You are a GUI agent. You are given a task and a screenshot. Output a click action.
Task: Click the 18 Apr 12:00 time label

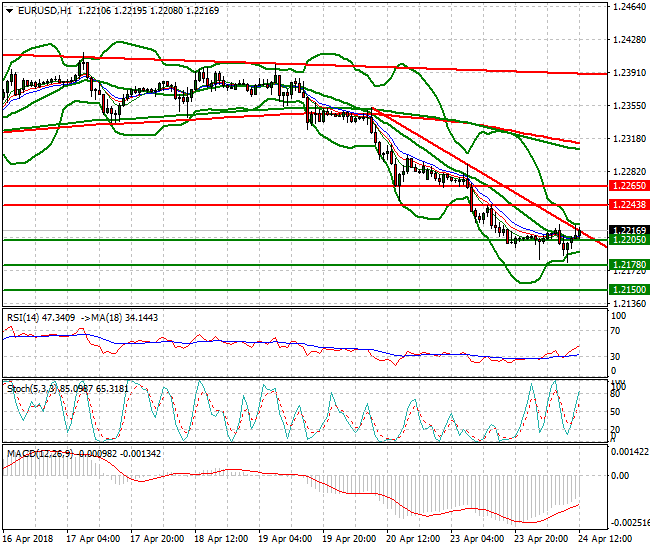coord(221,539)
